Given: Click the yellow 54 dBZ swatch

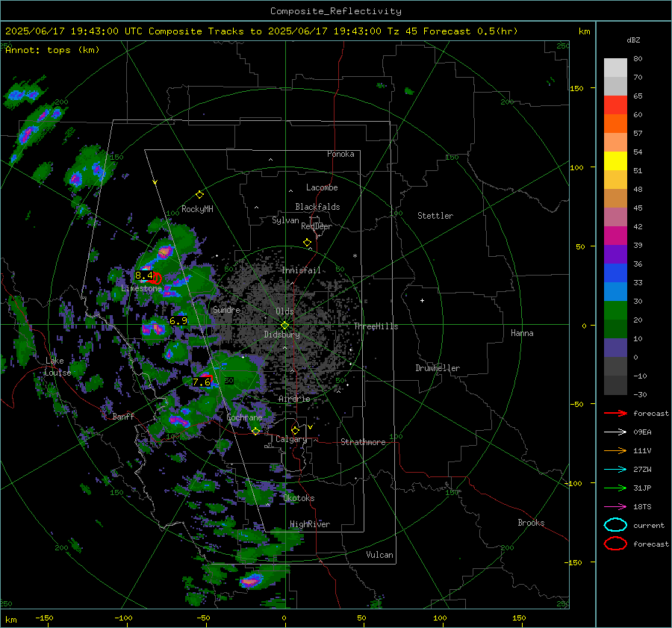Looking at the screenshot, I should click(615, 161).
